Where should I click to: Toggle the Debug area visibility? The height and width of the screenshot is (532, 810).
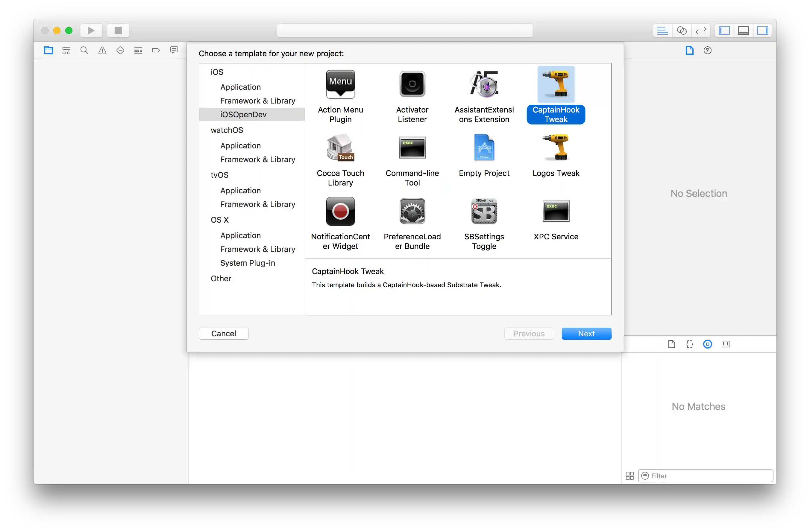point(743,30)
